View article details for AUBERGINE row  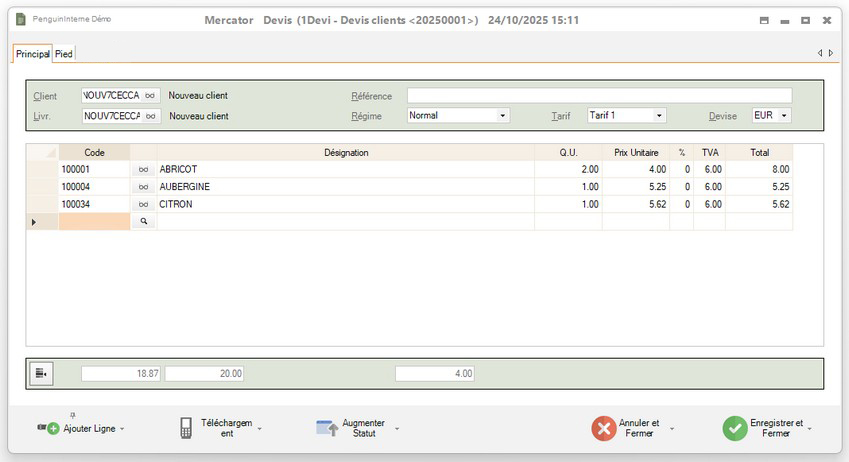click(143, 187)
